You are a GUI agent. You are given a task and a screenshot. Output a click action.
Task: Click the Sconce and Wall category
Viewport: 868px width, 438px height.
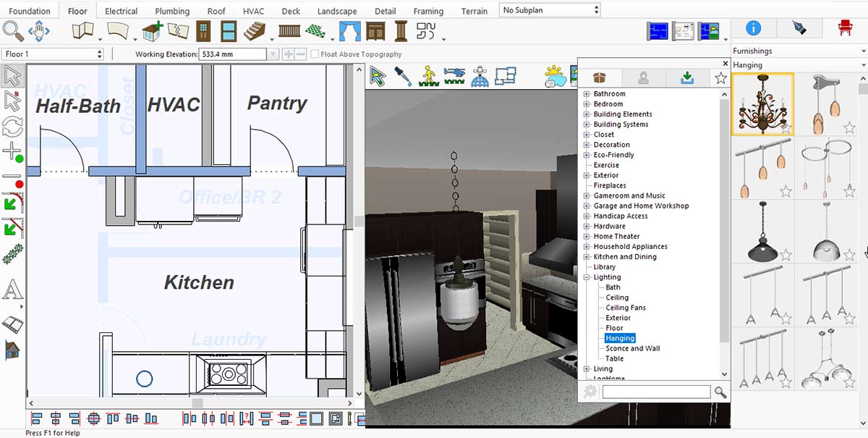coord(632,348)
